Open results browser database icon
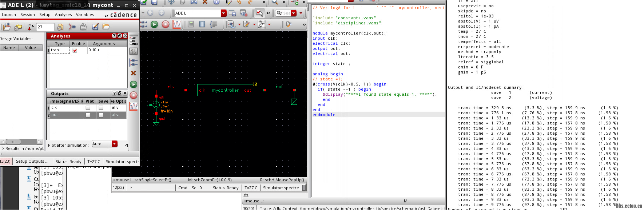The width and height of the screenshot is (644, 210). (202, 24)
